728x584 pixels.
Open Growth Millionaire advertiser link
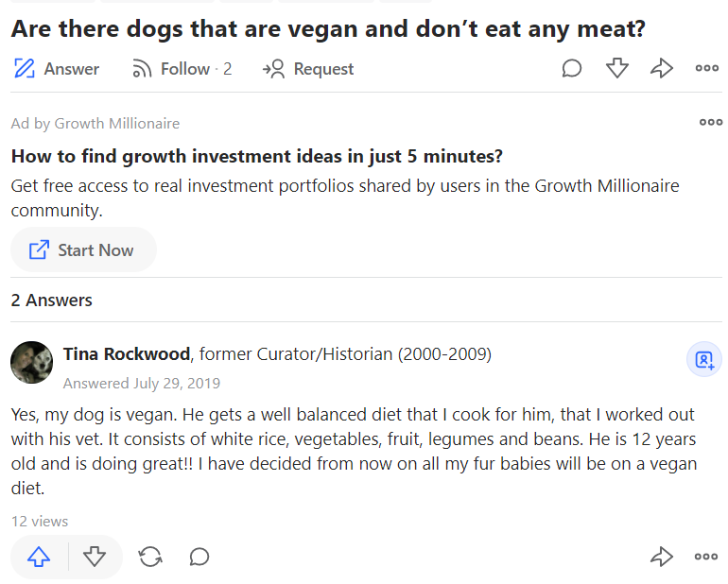click(x=116, y=124)
